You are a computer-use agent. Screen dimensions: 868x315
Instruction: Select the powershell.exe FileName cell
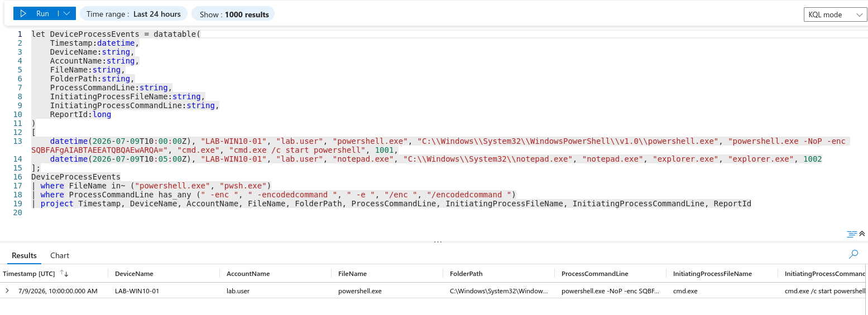[x=360, y=291]
